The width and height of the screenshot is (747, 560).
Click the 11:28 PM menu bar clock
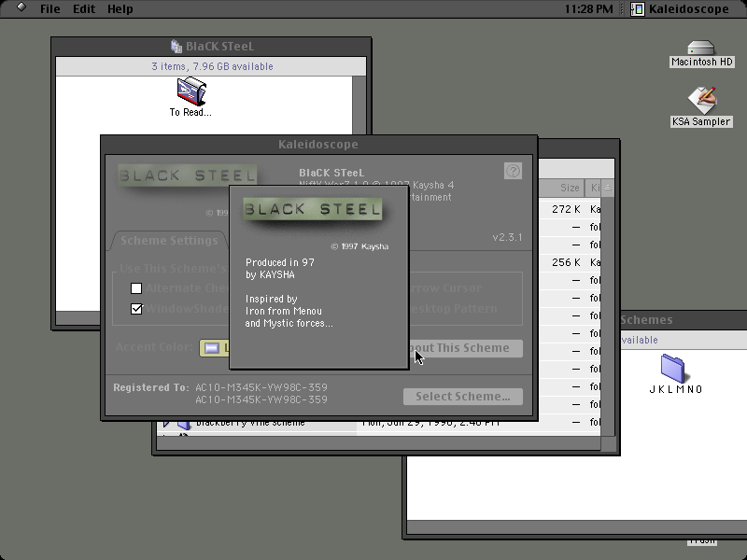589,9
